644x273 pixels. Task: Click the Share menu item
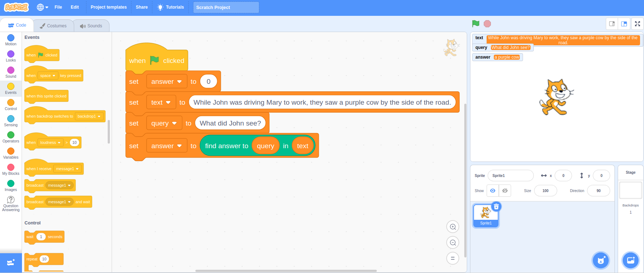[142, 7]
